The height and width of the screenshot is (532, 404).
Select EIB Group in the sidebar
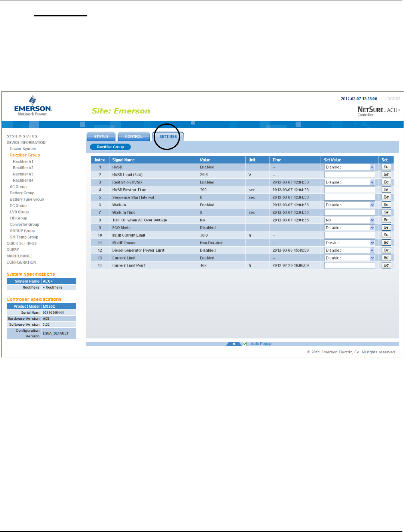coord(18,218)
